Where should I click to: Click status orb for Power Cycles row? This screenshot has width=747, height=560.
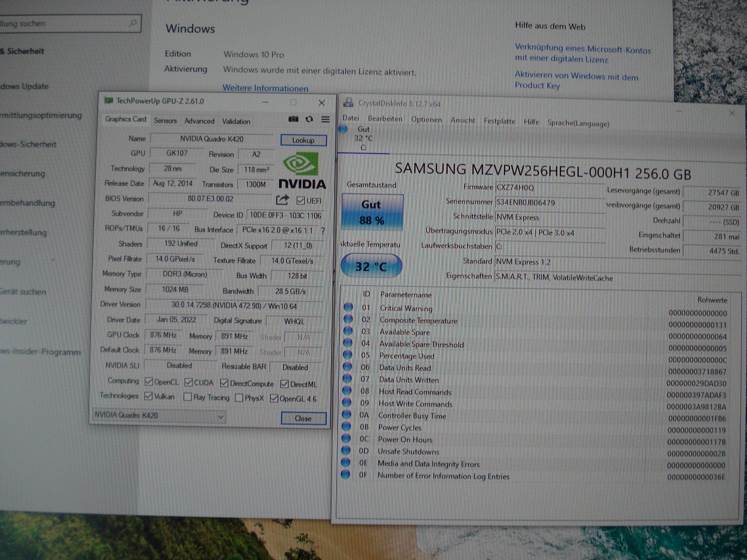[x=346, y=426]
